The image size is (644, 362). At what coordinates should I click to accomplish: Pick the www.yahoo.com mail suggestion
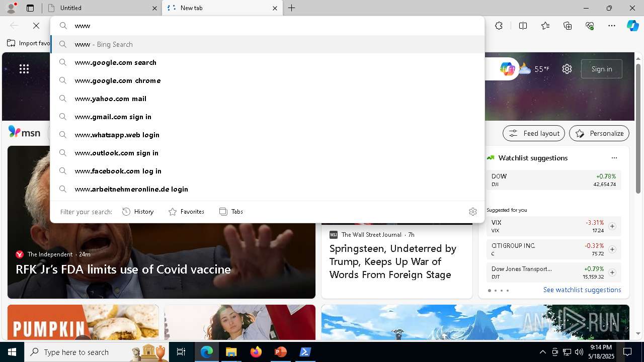click(x=267, y=99)
